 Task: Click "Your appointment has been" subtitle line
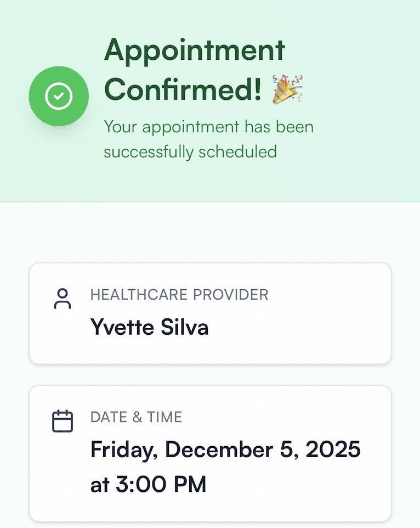pyautogui.click(x=208, y=127)
